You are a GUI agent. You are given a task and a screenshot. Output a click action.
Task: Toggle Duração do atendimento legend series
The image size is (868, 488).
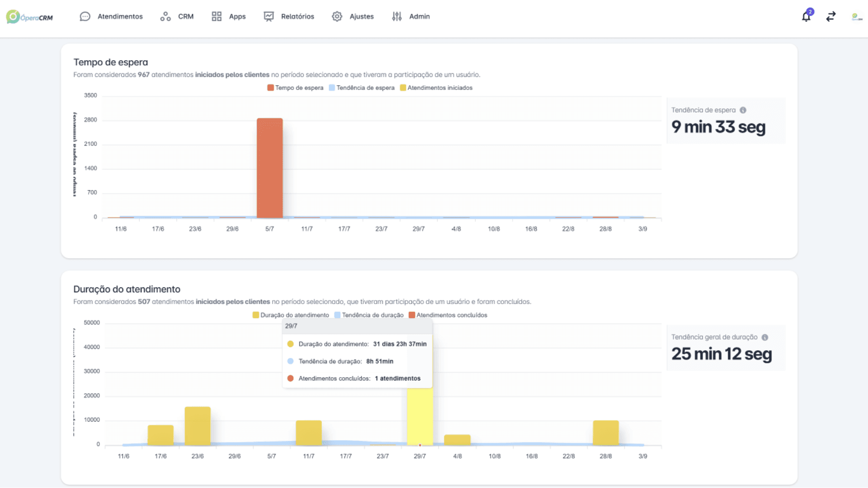291,315
